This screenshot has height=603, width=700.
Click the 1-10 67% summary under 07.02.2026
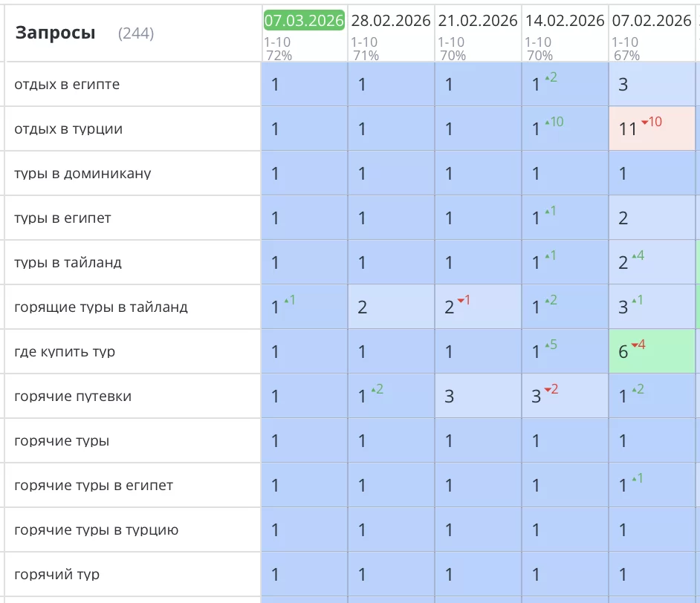coord(627,49)
